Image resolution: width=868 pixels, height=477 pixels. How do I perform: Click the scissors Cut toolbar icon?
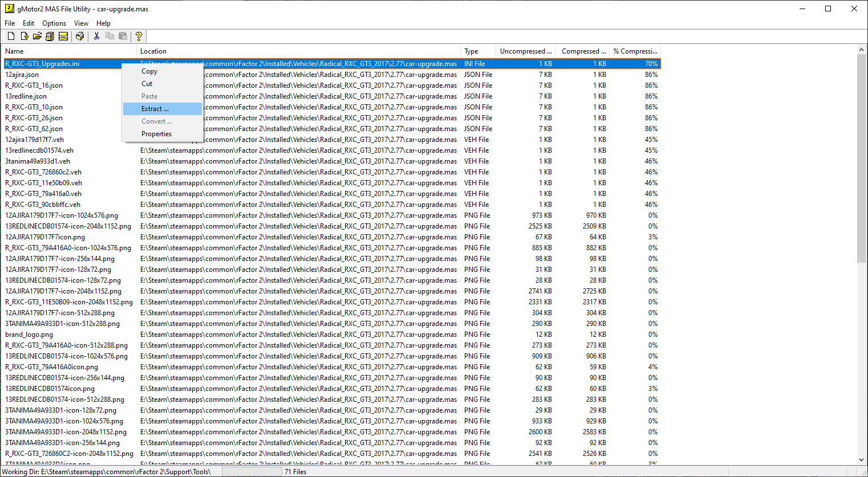pyautogui.click(x=96, y=36)
